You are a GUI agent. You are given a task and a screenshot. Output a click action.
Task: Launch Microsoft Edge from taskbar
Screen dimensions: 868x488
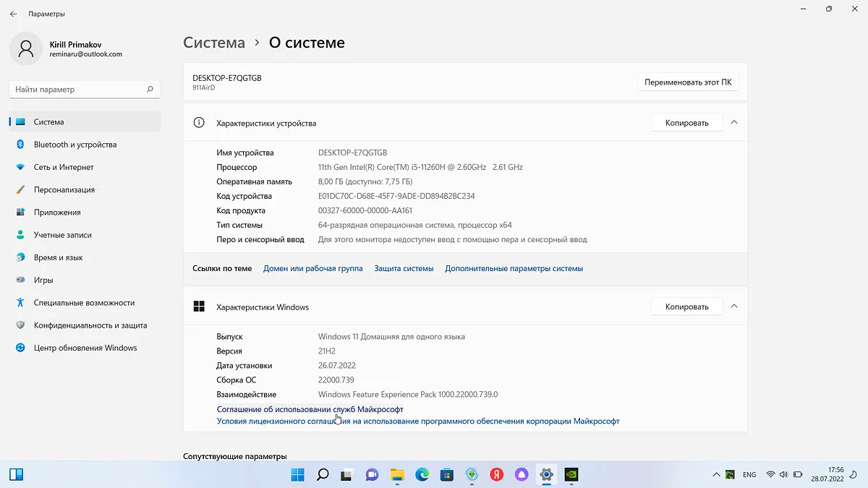tap(422, 475)
